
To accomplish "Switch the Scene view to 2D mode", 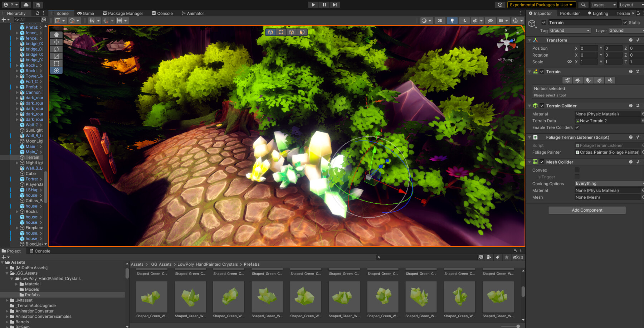I will point(440,20).
